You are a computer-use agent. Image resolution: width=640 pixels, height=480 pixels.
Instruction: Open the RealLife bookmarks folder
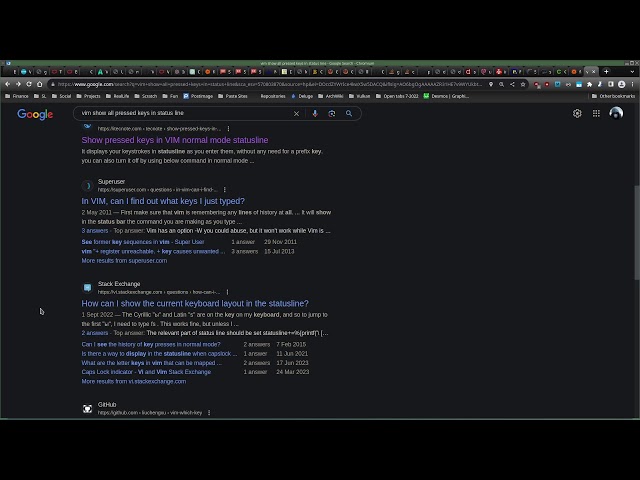(118, 96)
